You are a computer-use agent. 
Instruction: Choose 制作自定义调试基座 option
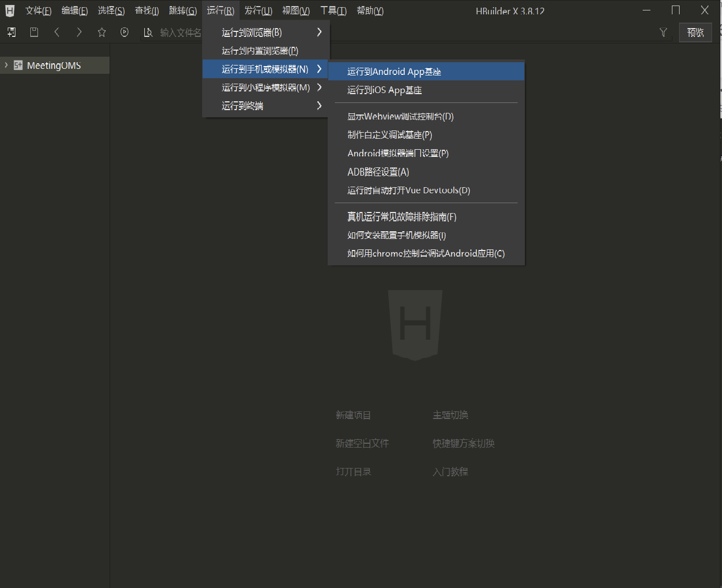pyautogui.click(x=389, y=135)
